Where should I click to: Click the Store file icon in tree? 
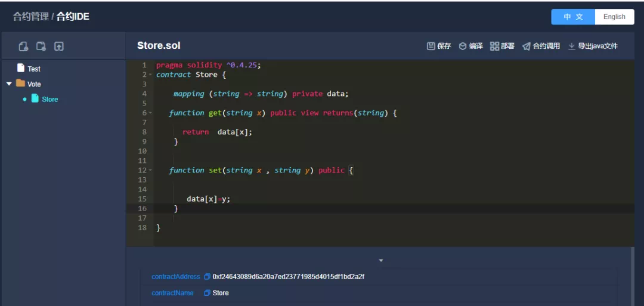[x=35, y=98]
